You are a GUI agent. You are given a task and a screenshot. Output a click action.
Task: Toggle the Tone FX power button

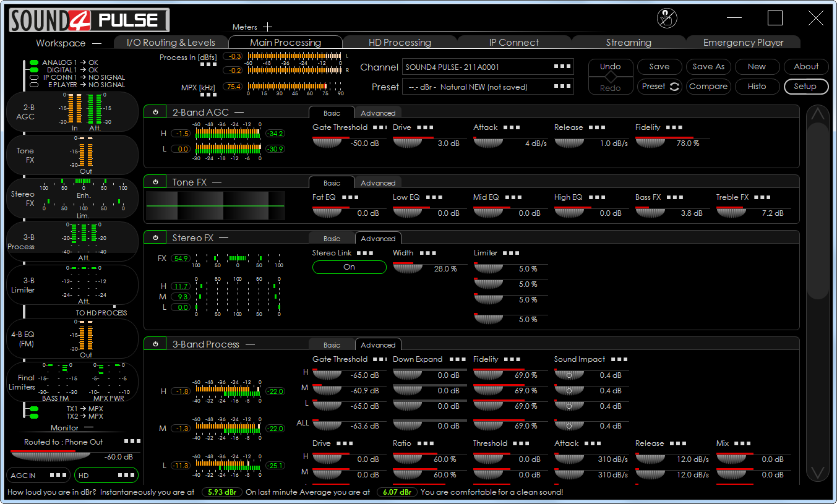pyautogui.click(x=155, y=182)
